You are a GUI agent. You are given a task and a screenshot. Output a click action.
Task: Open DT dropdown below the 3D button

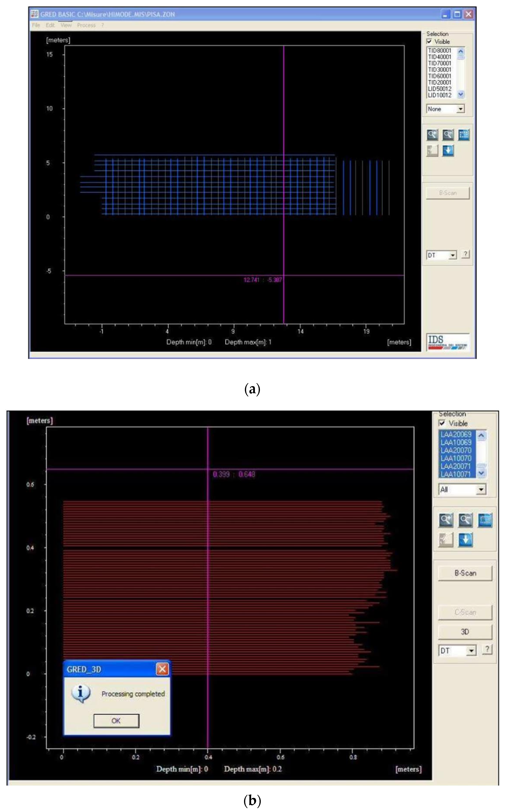pos(471,651)
